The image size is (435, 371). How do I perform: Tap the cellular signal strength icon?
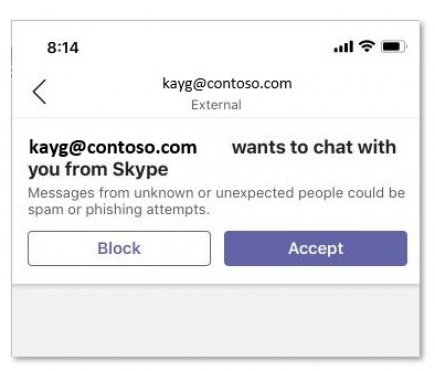pos(343,47)
